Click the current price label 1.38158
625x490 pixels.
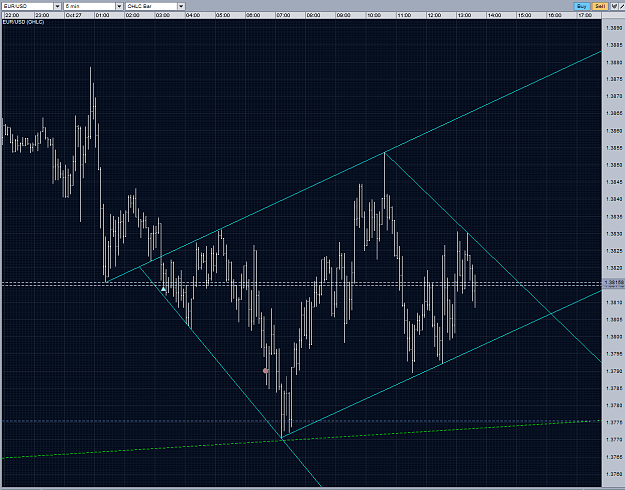click(614, 283)
